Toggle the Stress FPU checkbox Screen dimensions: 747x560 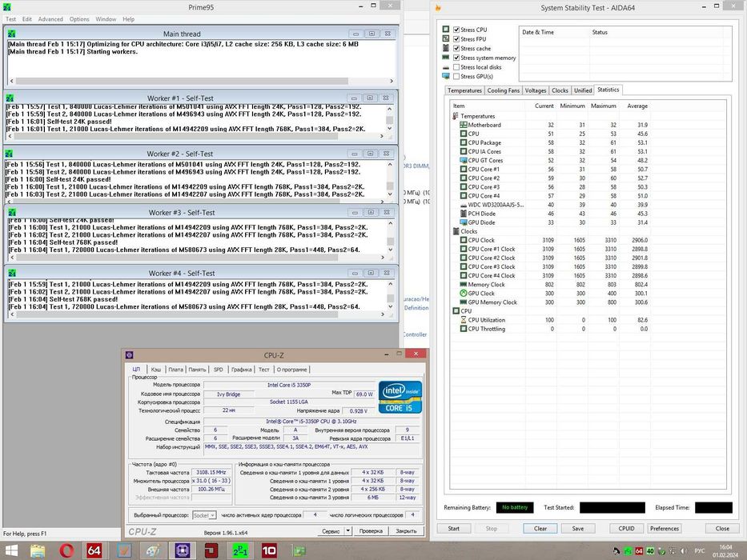click(456, 39)
